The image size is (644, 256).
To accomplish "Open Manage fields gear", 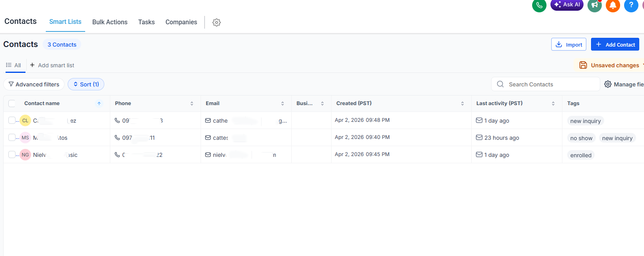I will click(x=608, y=84).
